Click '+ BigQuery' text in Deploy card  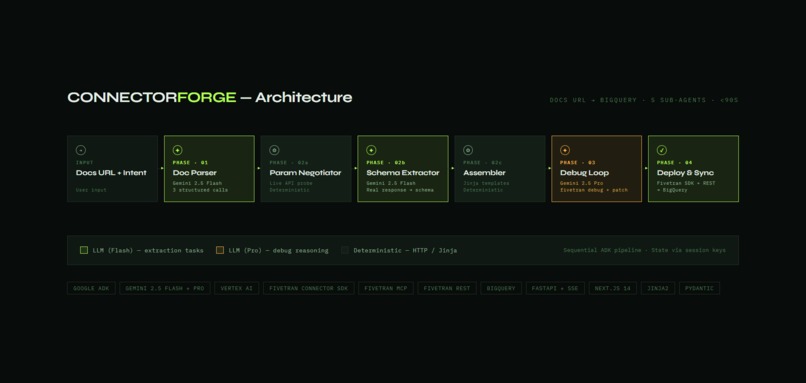(672, 190)
